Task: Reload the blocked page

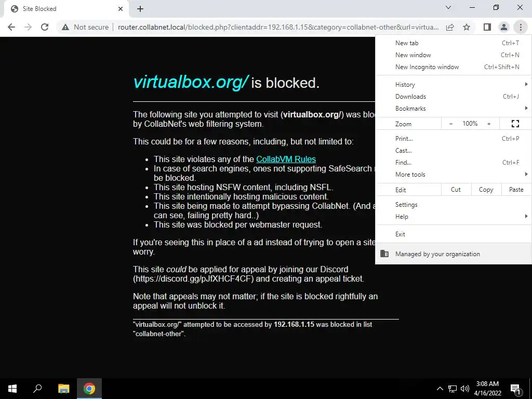Action: (x=45, y=27)
